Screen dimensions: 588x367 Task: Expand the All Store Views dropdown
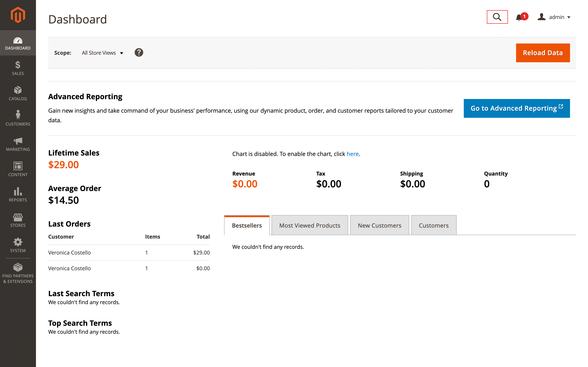point(102,53)
